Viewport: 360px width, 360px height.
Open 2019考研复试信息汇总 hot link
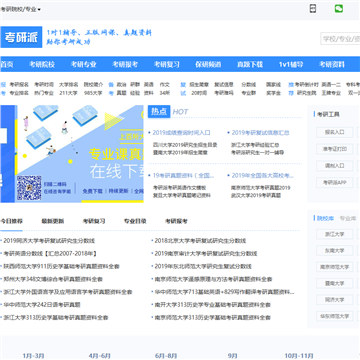260,133
